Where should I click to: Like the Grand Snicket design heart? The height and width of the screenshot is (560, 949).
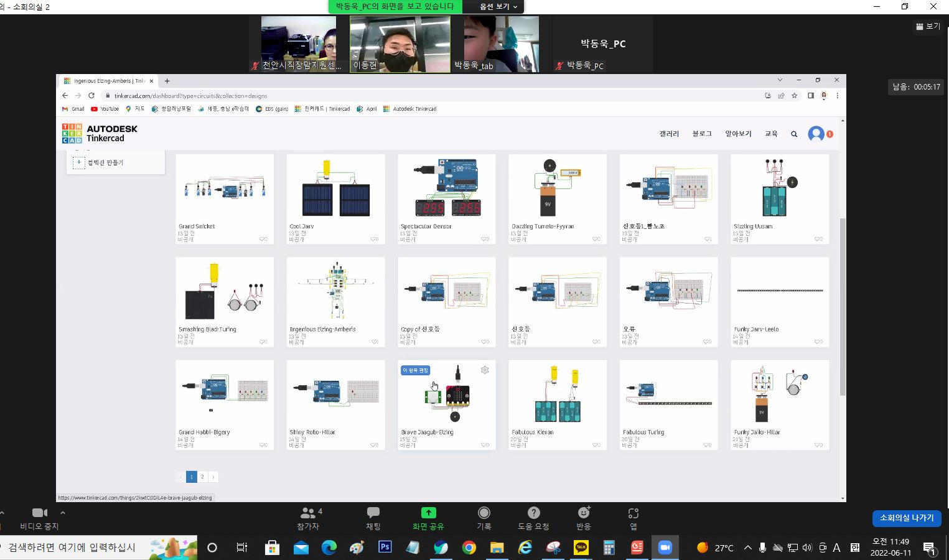pyautogui.click(x=263, y=239)
